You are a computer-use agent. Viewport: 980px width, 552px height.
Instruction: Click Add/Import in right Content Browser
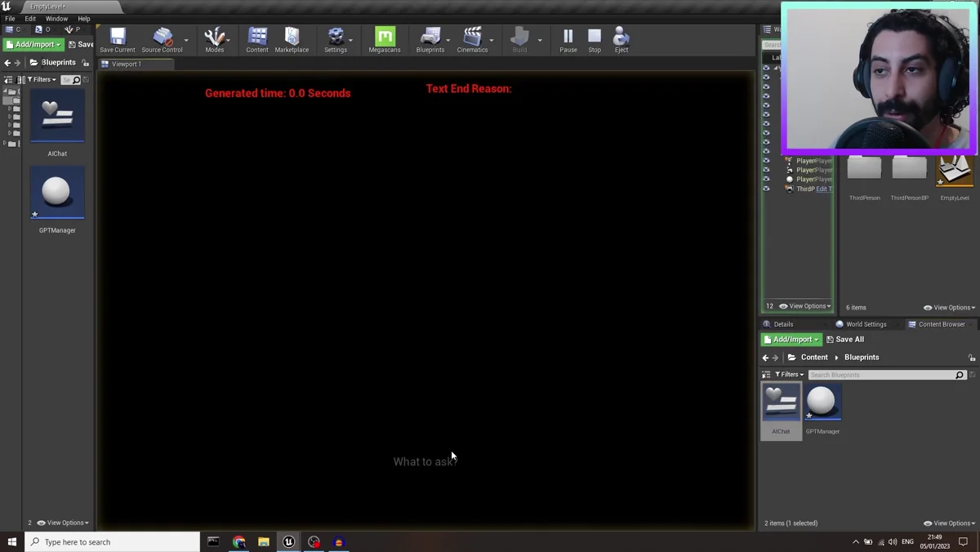click(791, 340)
